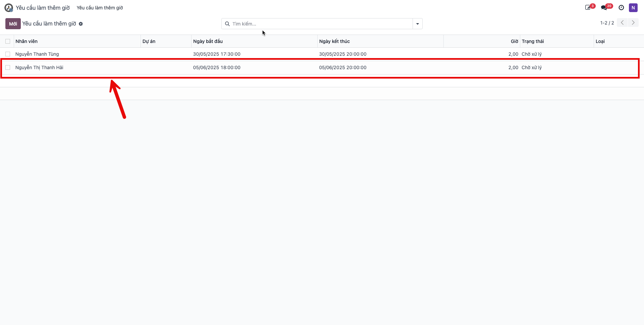Create a new record with Mới button
644x325 pixels.
point(13,24)
